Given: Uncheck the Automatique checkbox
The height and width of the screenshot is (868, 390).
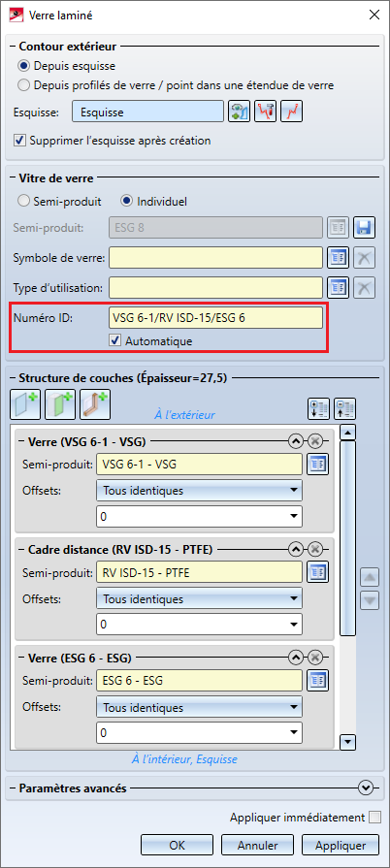Looking at the screenshot, I should tap(115, 341).
